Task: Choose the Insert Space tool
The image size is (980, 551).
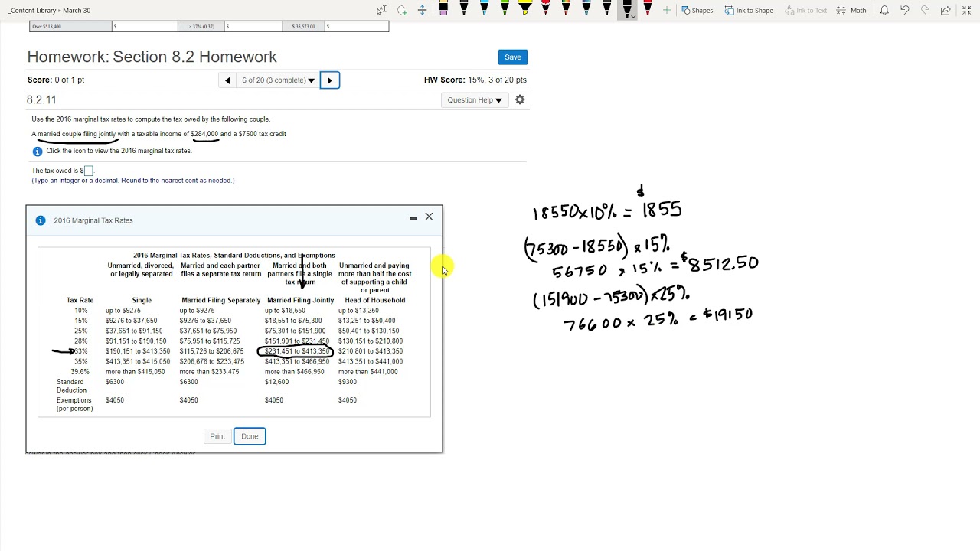Action: coord(422,10)
